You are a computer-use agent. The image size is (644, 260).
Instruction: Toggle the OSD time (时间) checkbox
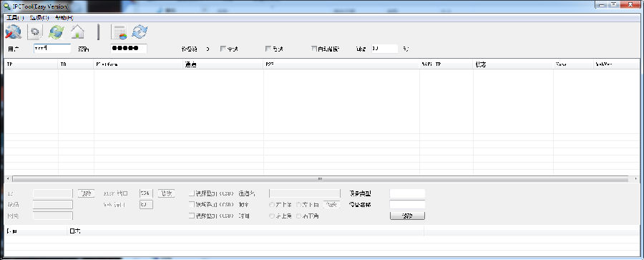[x=191, y=216]
